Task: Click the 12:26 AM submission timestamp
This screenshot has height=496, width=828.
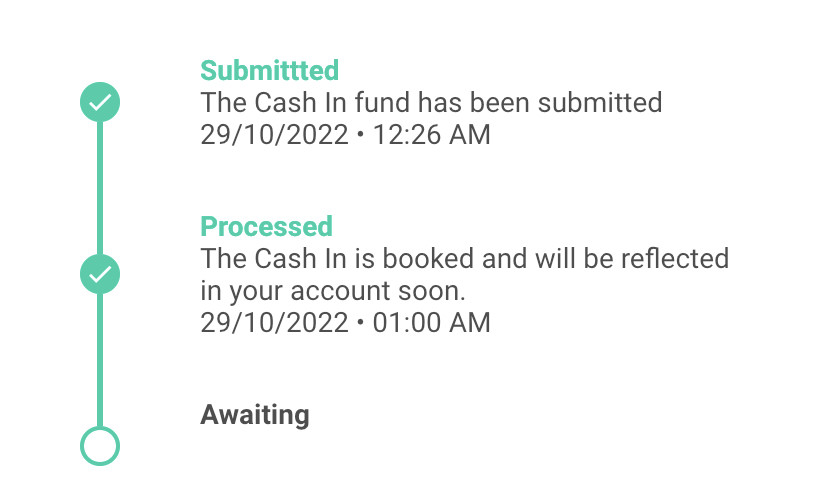Action: click(x=431, y=134)
